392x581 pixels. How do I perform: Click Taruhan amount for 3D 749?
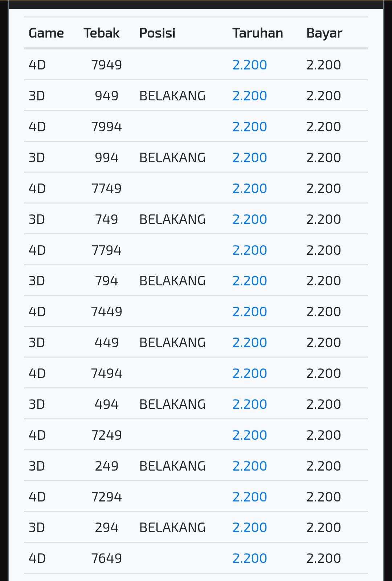[x=250, y=219]
